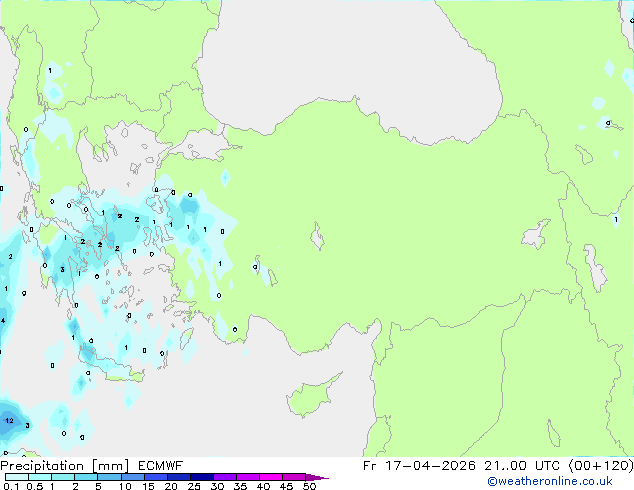Click the '[mm]' unit label

(110, 466)
